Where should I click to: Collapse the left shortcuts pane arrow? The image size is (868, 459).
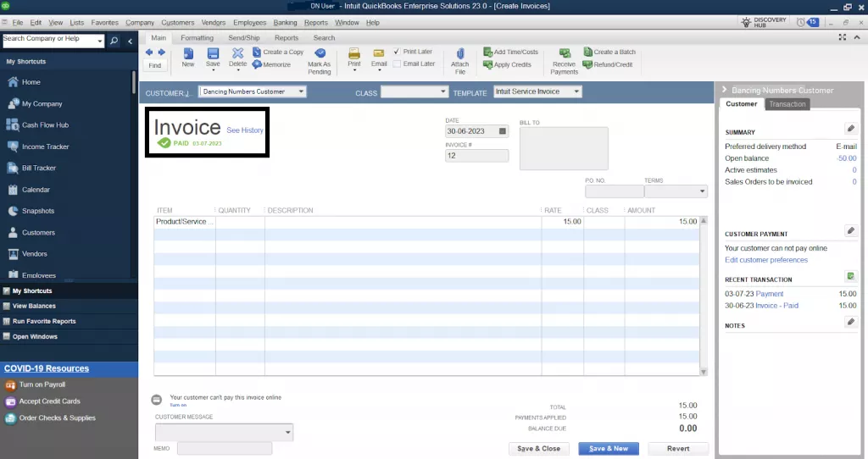pyautogui.click(x=130, y=41)
